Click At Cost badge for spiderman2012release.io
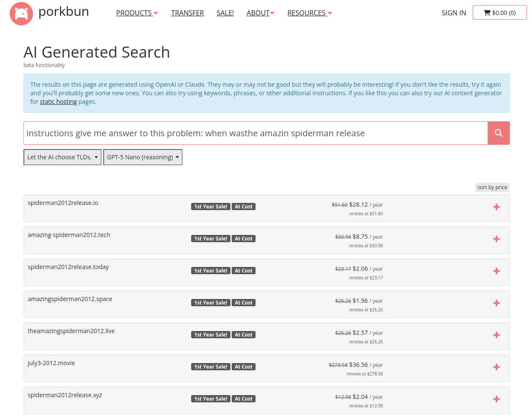Screen dimensions: 532x416 point(244,207)
